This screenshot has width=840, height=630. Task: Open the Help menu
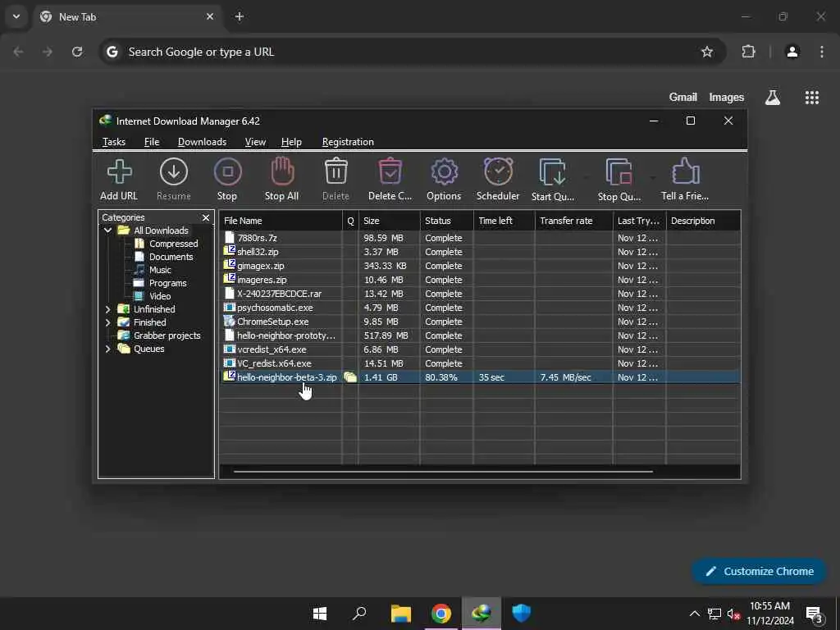pyautogui.click(x=291, y=142)
